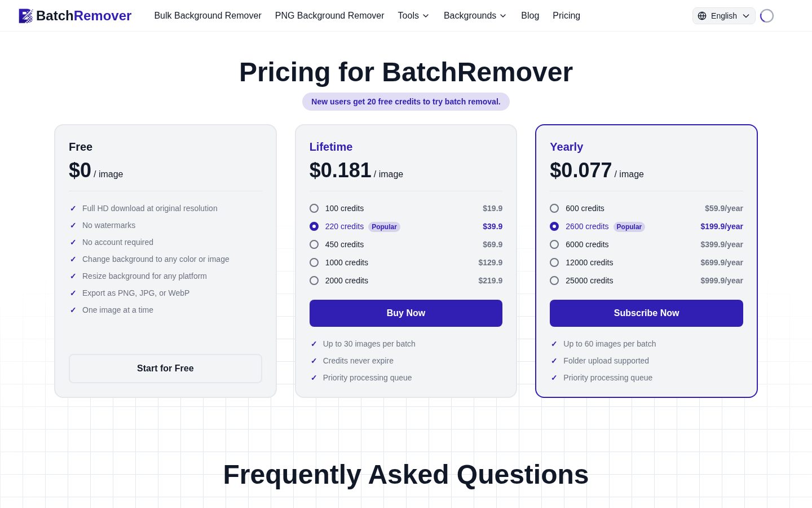812x508 pixels.
Task: Click the 20 free credits banner
Action: coord(406,102)
